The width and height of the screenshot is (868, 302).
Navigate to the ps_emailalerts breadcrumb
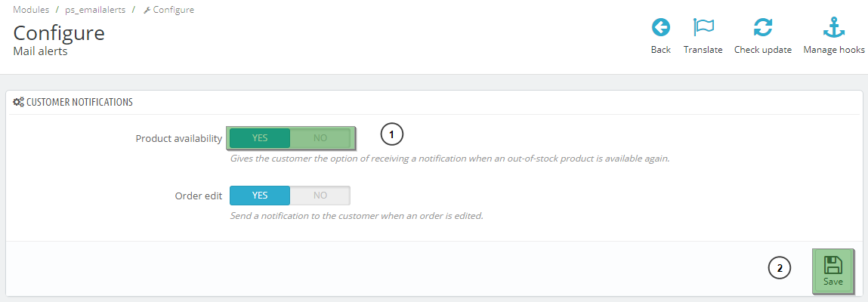94,10
